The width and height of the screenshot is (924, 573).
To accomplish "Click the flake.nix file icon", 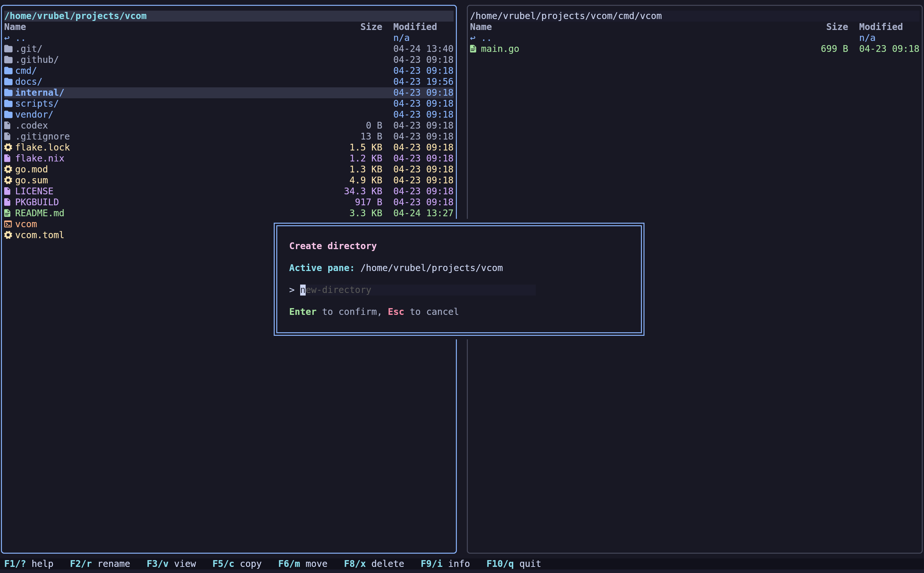I will pyautogui.click(x=7, y=159).
